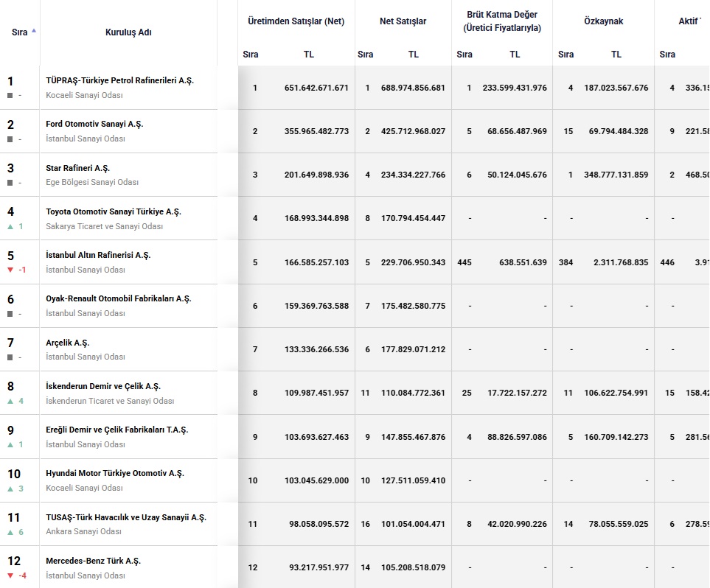Screen dimensions: 710x588
Task: Click the net sales value 175.482.580.775
Action: point(413,306)
